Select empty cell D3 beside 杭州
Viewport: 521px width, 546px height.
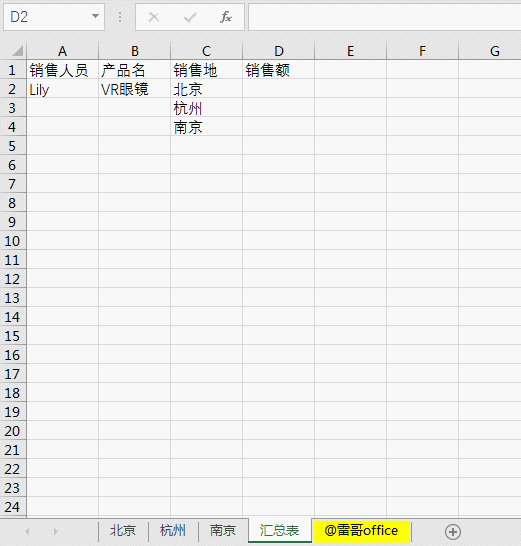click(x=279, y=108)
